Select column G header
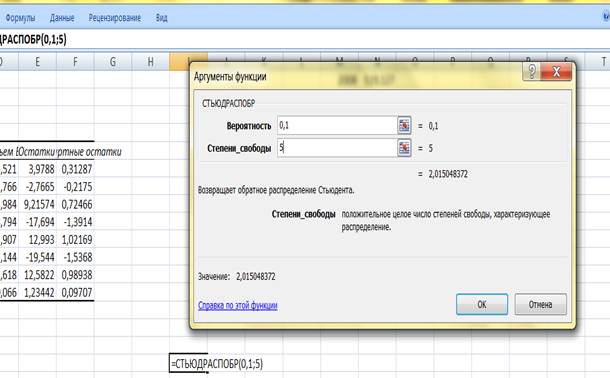Image resolution: width=610 pixels, height=378 pixels. pos(113,61)
